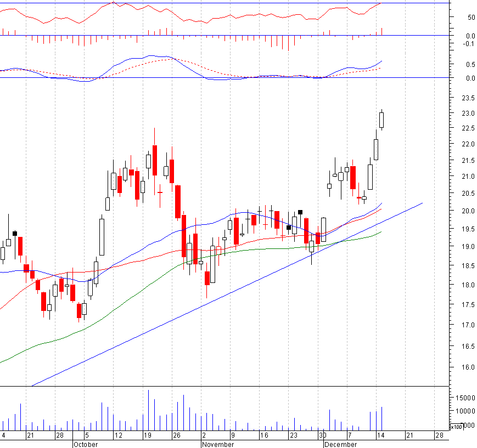Select the 10000 volume axis label
The image size is (477, 448).
pyautogui.click(x=465, y=411)
